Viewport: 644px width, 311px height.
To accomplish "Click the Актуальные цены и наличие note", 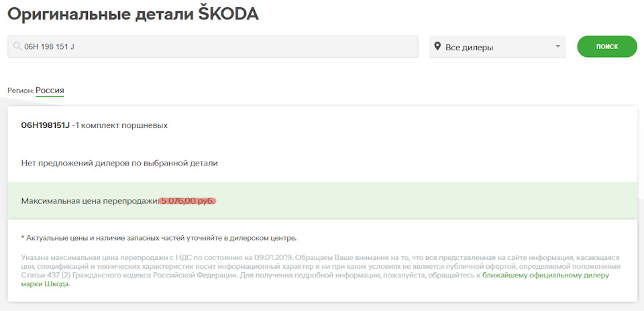I will coord(158,238).
